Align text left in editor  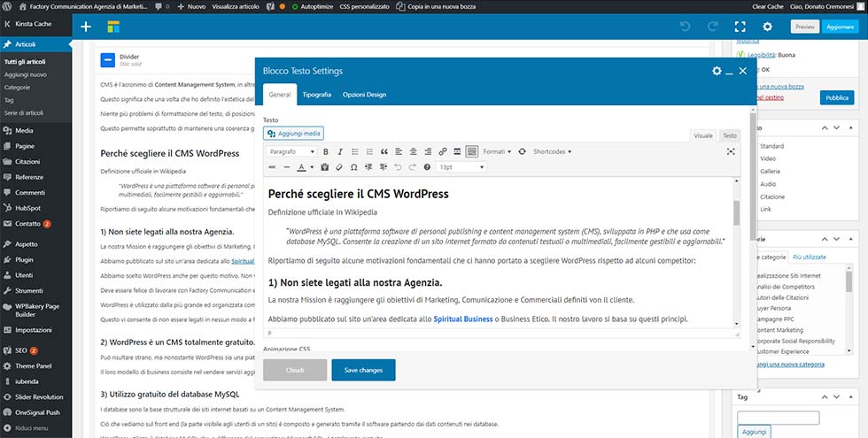tap(399, 151)
